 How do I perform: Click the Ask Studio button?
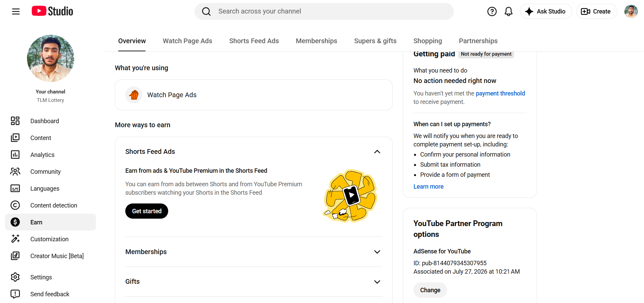tap(546, 11)
